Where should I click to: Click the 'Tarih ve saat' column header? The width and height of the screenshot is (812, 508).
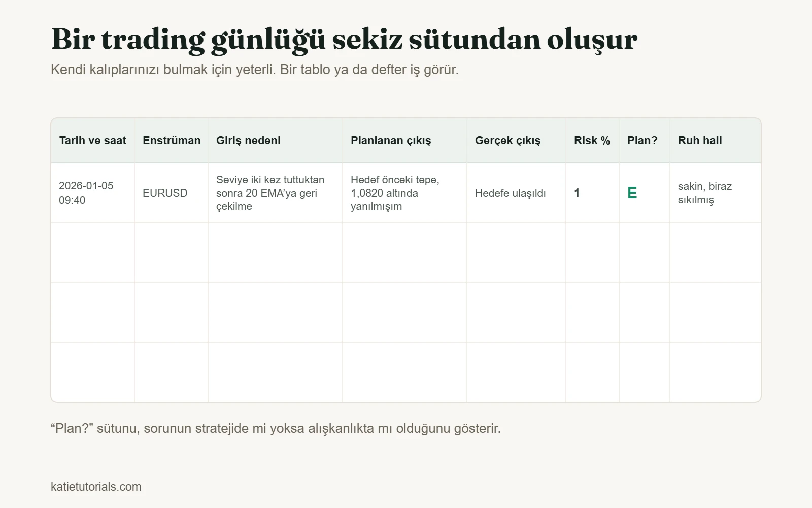(93, 141)
